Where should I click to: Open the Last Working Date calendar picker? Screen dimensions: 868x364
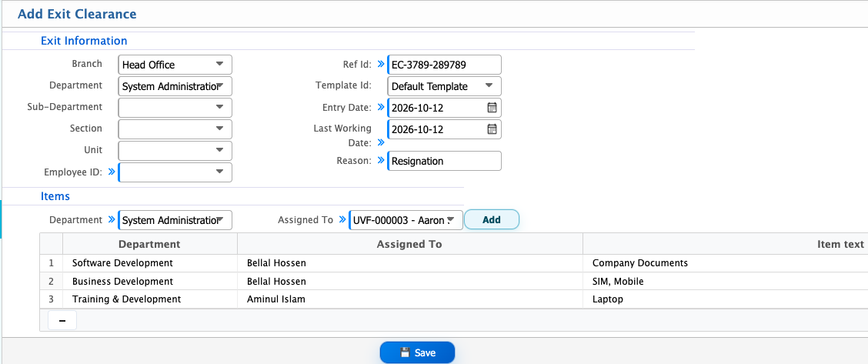click(492, 129)
